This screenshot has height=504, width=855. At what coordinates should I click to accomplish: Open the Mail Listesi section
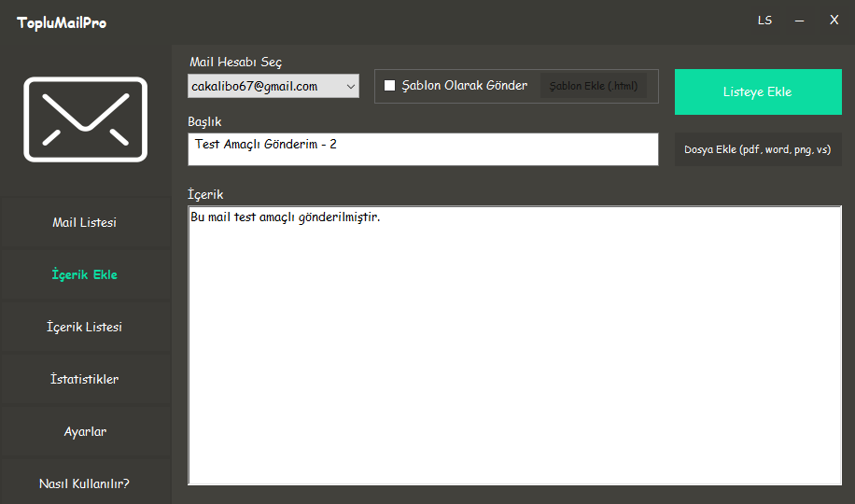[85, 223]
